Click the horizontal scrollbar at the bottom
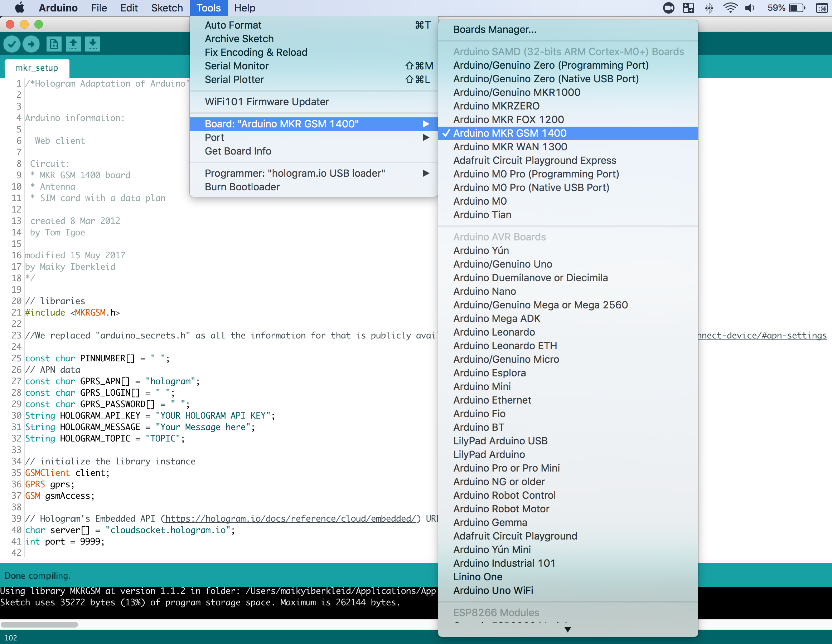The image size is (832, 644). 39,625
